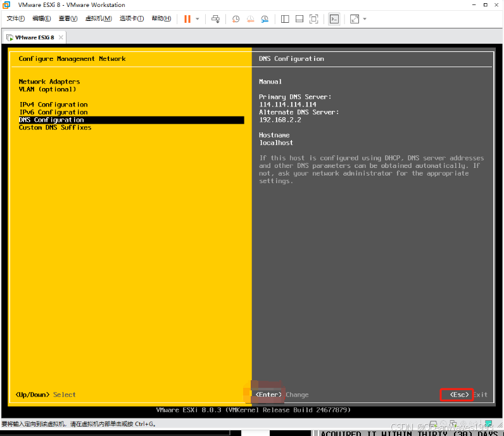
Task: Click the <Enter> Change prompt
Action: pos(282,395)
